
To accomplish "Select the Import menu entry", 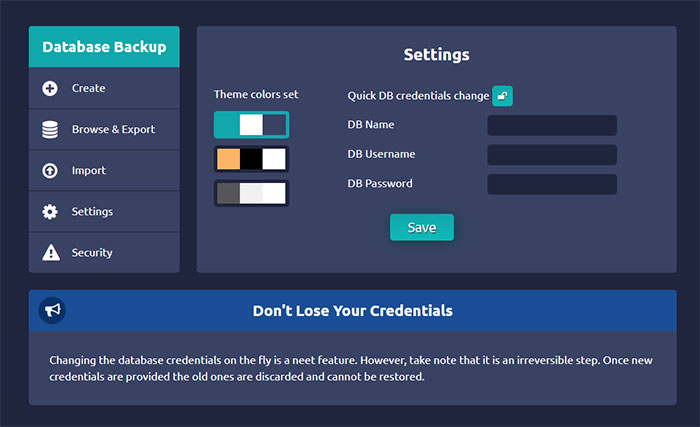I will click(x=88, y=170).
